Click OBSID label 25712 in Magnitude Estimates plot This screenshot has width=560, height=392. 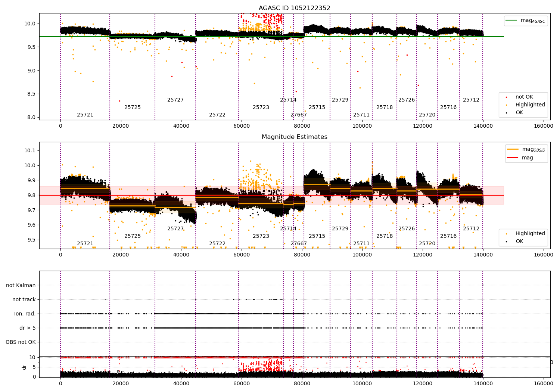click(471, 229)
